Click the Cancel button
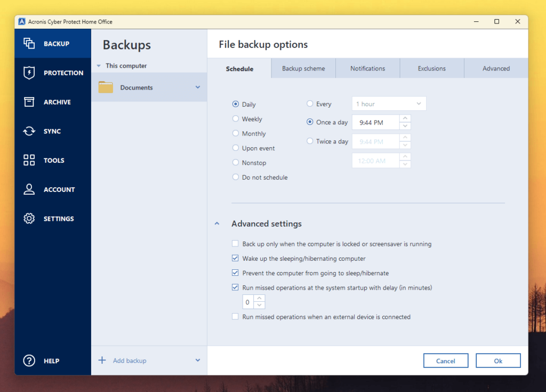546x392 pixels. (446, 361)
